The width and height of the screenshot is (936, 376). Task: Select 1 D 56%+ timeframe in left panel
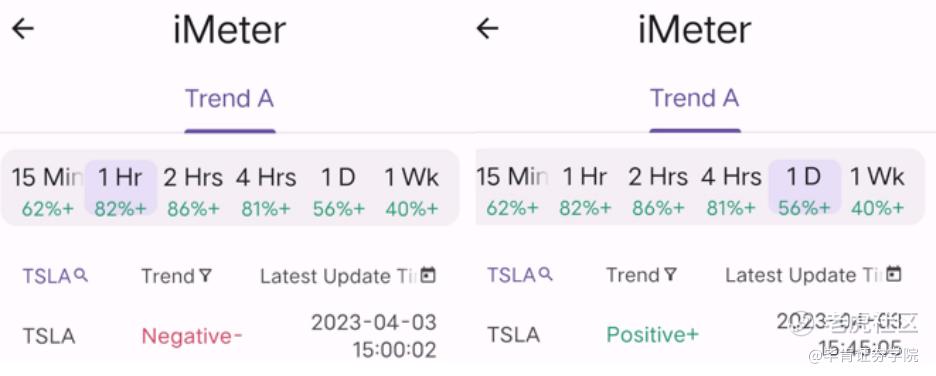click(x=338, y=190)
